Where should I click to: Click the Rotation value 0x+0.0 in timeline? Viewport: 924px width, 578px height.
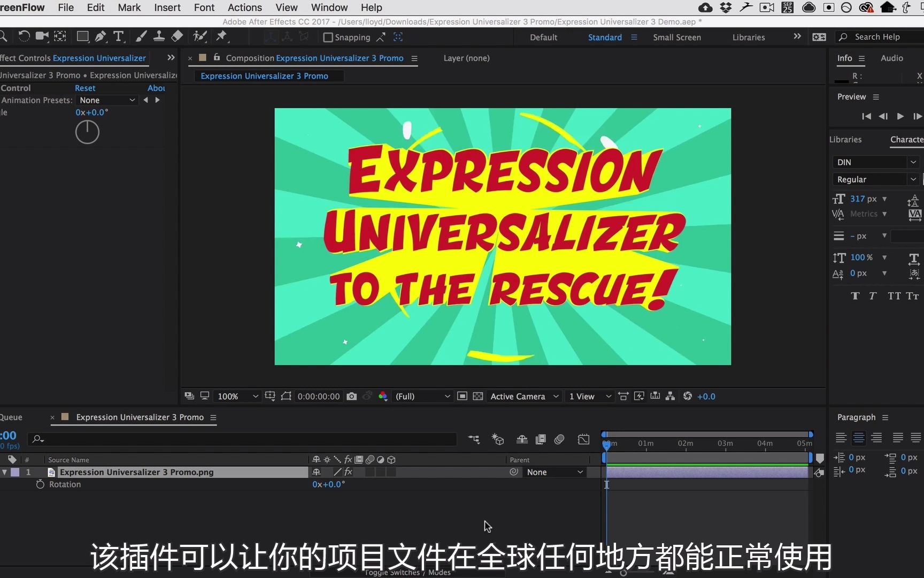[x=328, y=484]
